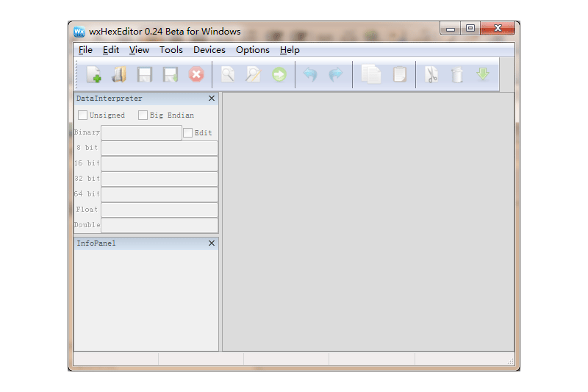
Task: Grab the toolbar drag handle grip
Action: [x=76, y=74]
